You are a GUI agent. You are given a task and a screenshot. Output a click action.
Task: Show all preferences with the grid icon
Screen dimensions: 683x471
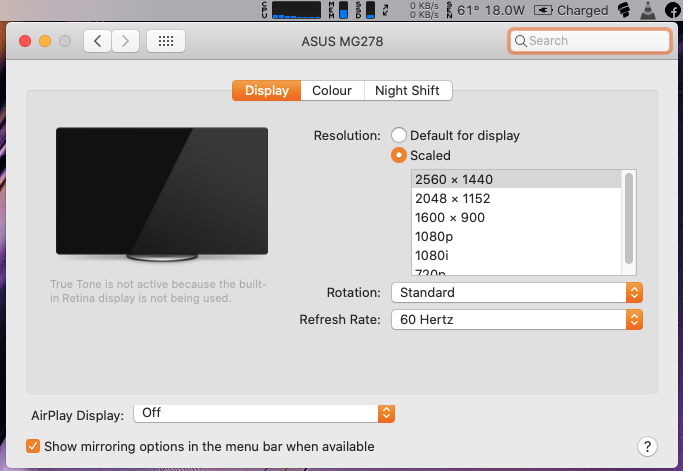166,41
